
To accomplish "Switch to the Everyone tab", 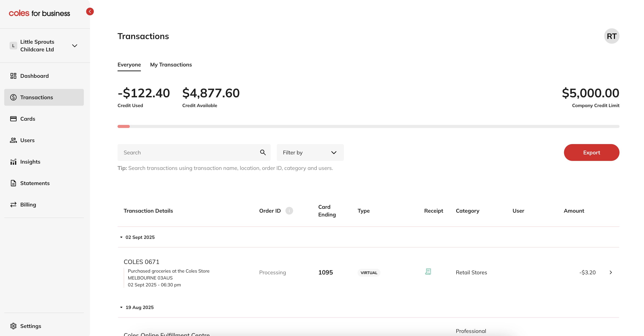I will (x=129, y=65).
